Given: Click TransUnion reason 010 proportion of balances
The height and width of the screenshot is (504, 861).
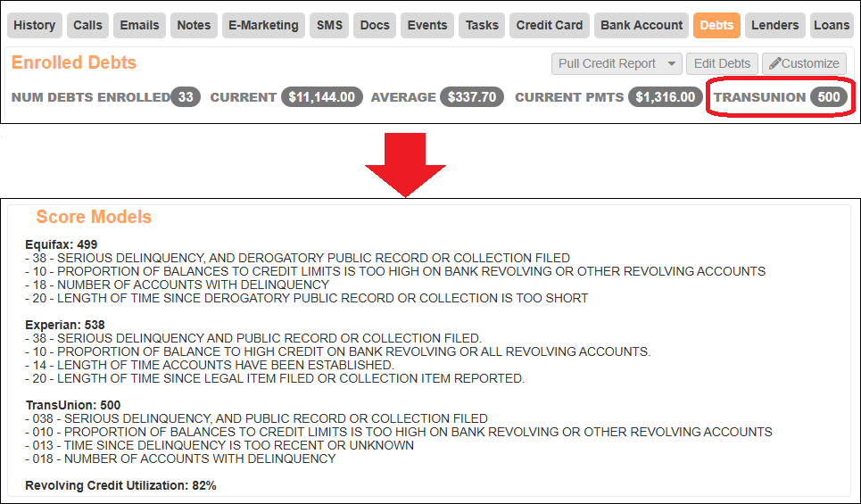Looking at the screenshot, I should pyautogui.click(x=399, y=432).
